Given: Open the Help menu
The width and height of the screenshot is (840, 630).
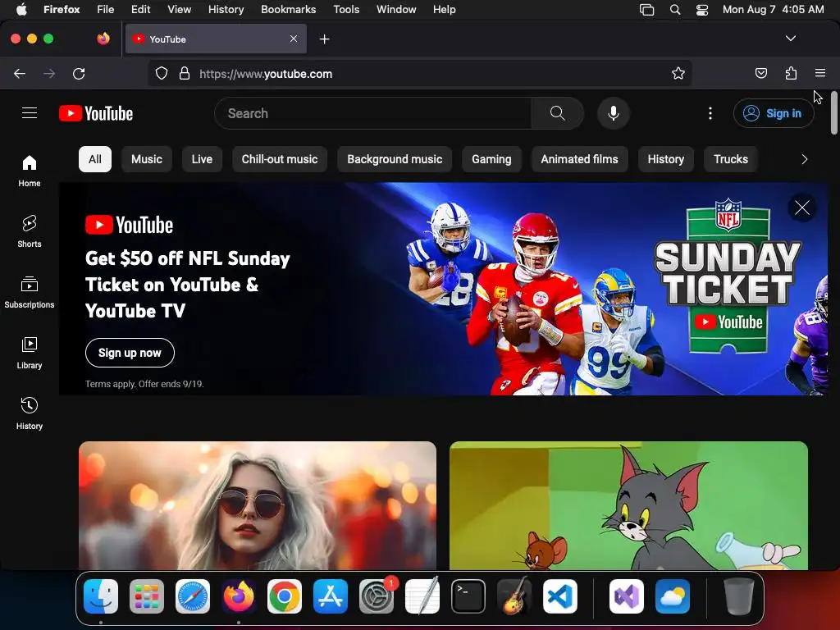Looking at the screenshot, I should coord(444,10).
